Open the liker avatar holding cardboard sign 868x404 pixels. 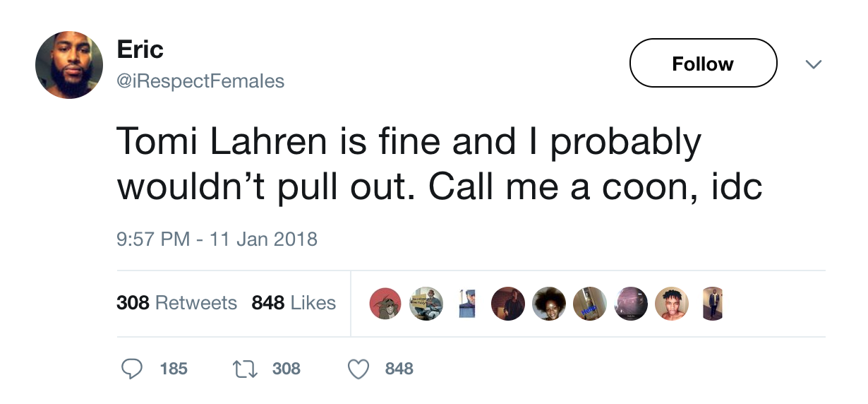point(426,304)
